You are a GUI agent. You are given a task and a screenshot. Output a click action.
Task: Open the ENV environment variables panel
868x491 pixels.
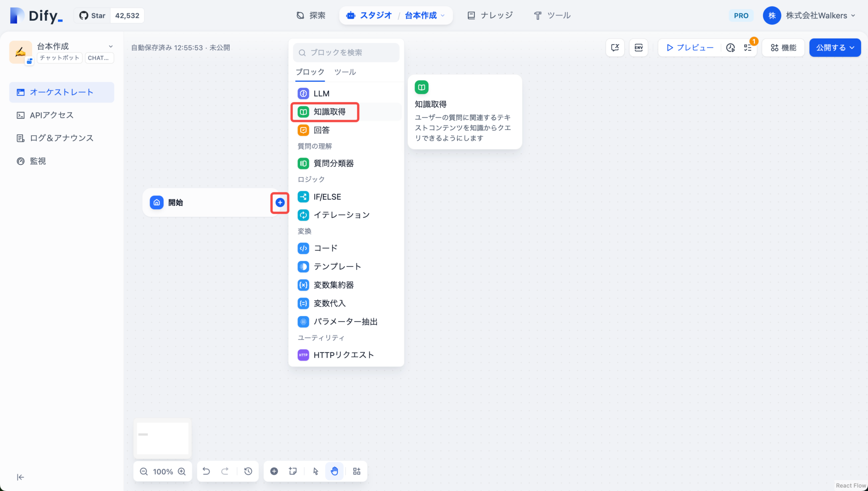tap(639, 47)
